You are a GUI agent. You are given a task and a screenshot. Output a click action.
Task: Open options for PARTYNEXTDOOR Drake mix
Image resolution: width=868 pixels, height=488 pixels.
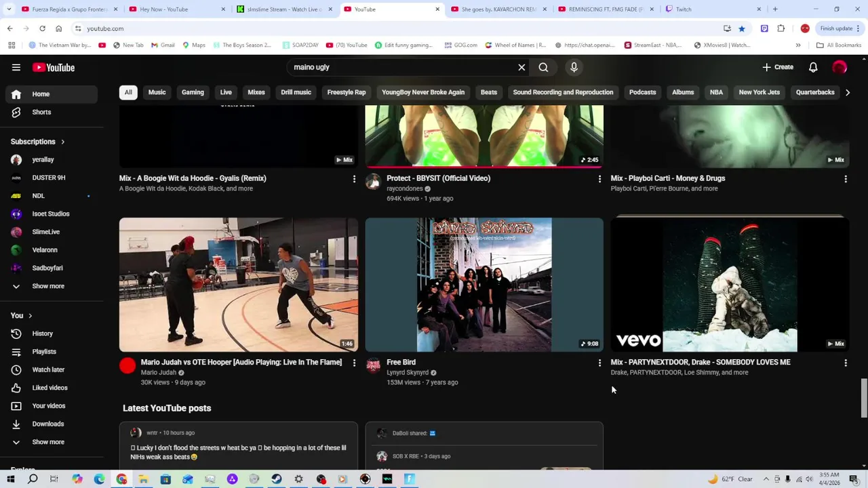click(846, 363)
